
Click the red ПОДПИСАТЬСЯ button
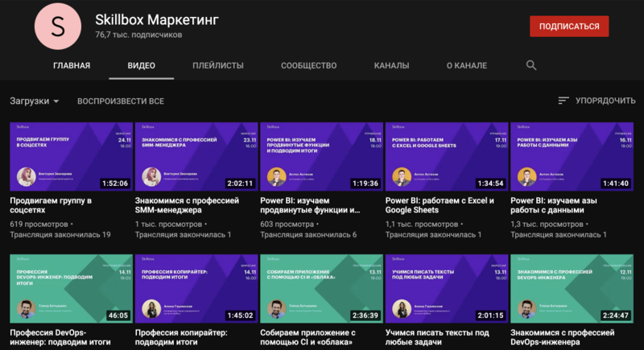(x=569, y=27)
